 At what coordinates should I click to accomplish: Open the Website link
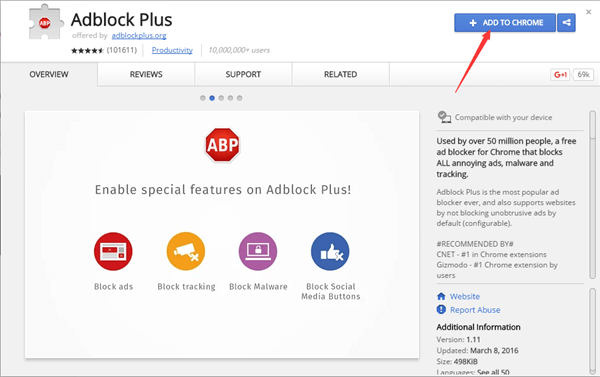465,297
